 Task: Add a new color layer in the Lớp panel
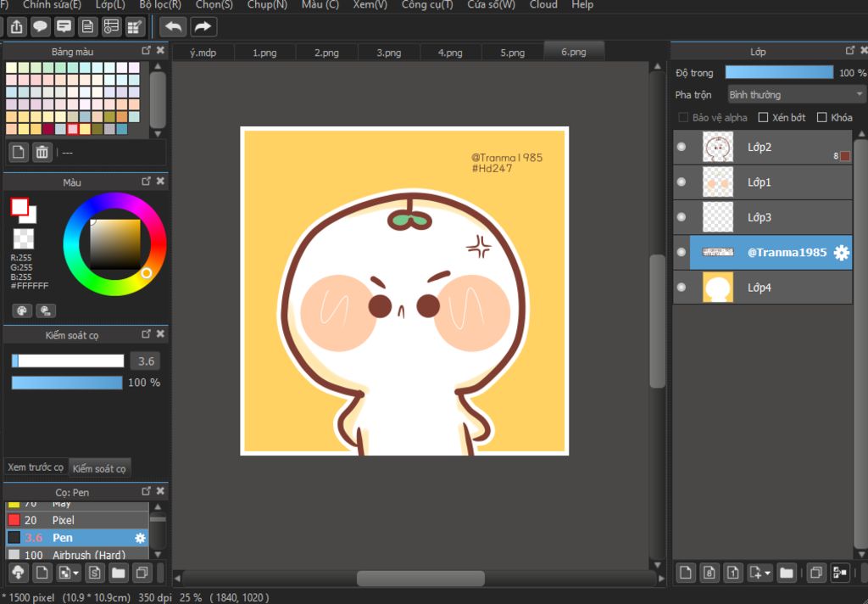click(x=685, y=573)
